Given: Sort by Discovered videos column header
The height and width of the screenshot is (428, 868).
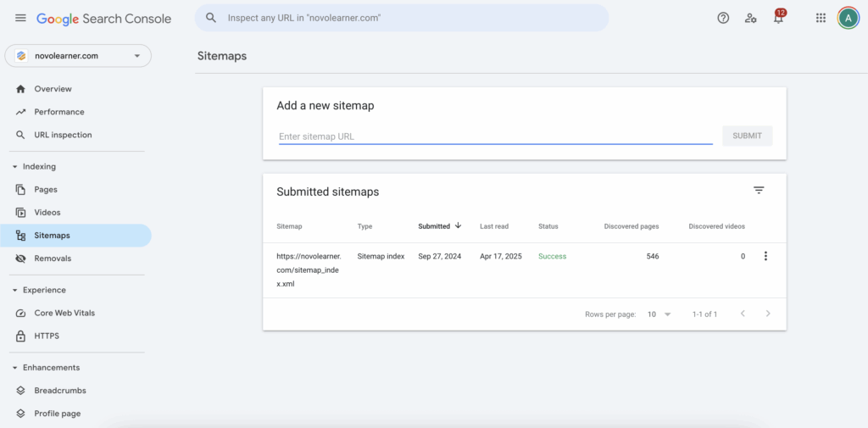Looking at the screenshot, I should tap(716, 226).
